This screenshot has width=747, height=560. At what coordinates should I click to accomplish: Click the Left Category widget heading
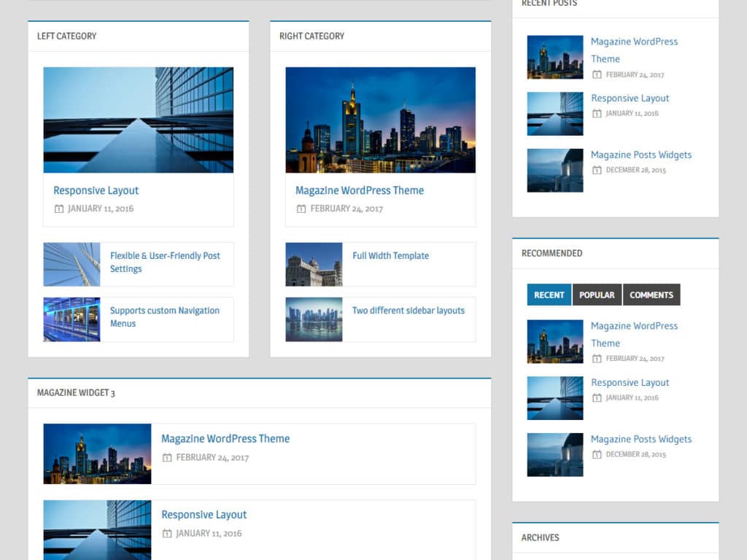click(66, 36)
